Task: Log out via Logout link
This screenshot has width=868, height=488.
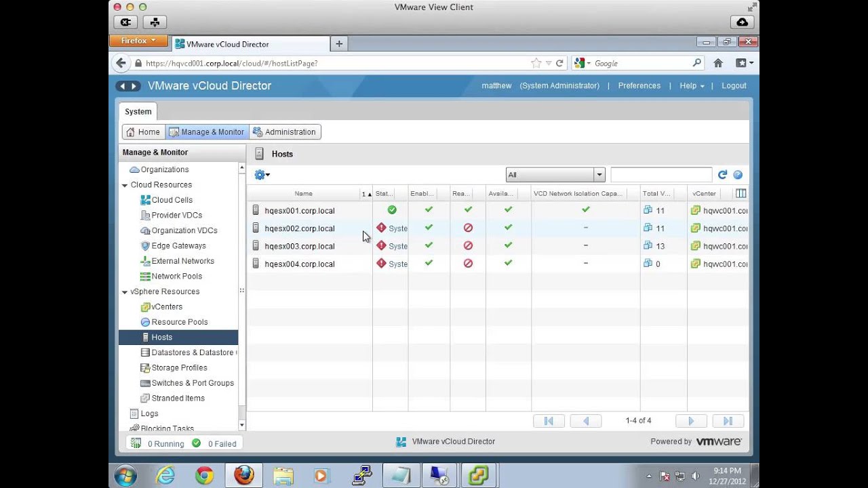Action: pos(734,86)
